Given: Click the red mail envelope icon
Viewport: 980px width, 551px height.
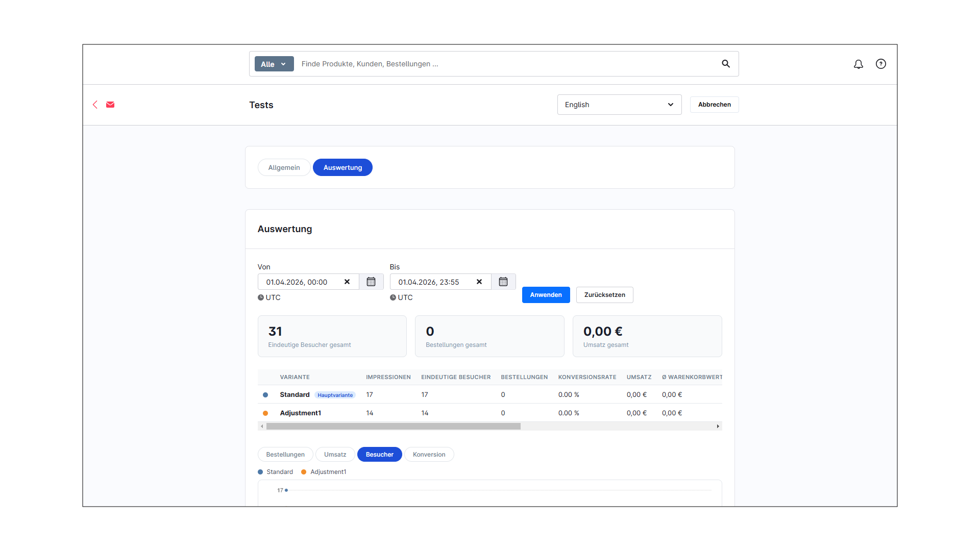Looking at the screenshot, I should (110, 105).
